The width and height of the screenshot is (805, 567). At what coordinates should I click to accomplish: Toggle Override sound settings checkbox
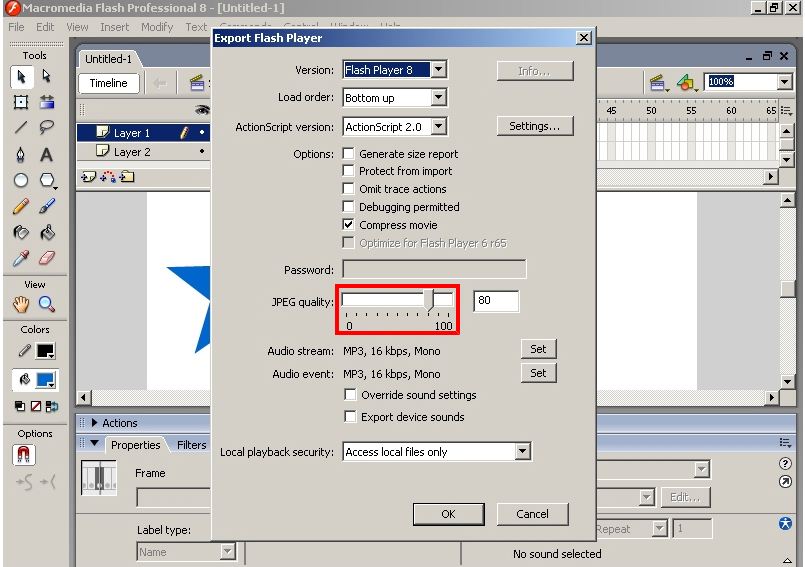(x=350, y=394)
